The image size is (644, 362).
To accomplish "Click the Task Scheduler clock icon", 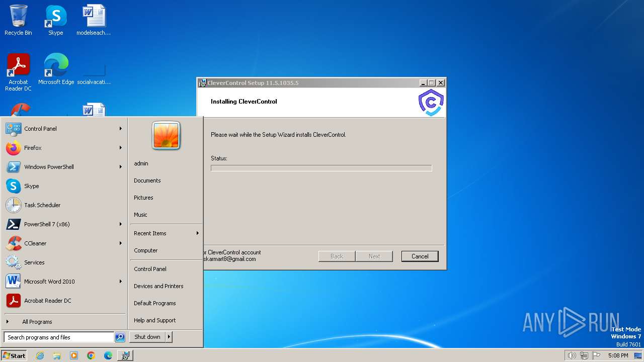I will [x=13, y=205].
